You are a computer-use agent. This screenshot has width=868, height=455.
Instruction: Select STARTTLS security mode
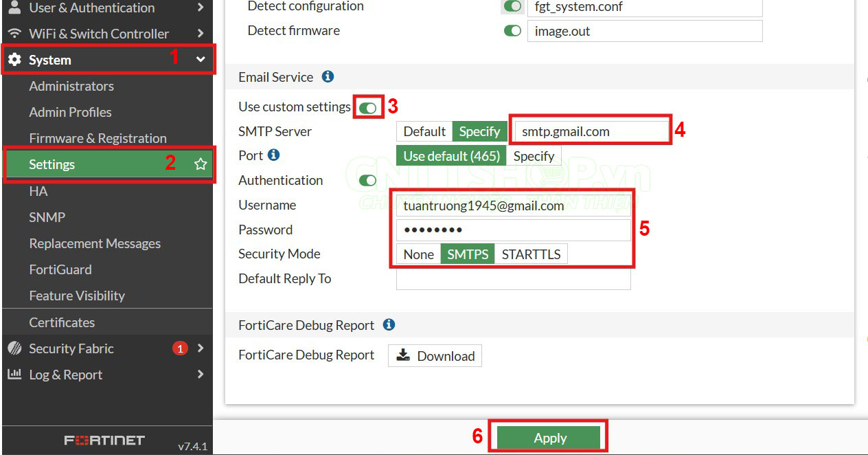coord(531,254)
